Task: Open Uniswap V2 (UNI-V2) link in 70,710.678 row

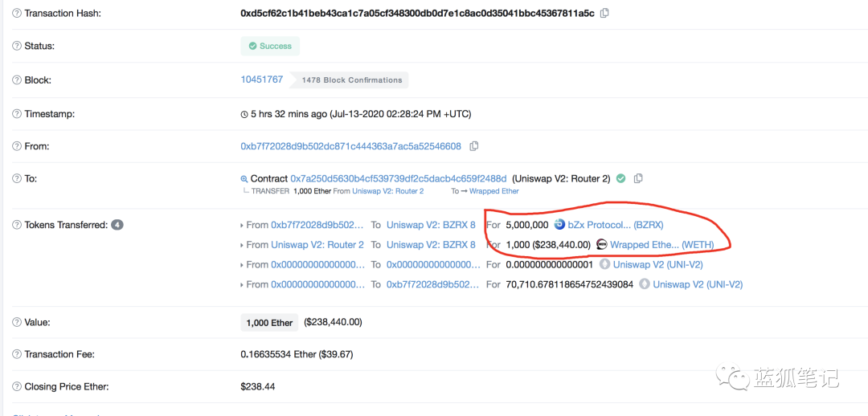Action: [x=698, y=284]
